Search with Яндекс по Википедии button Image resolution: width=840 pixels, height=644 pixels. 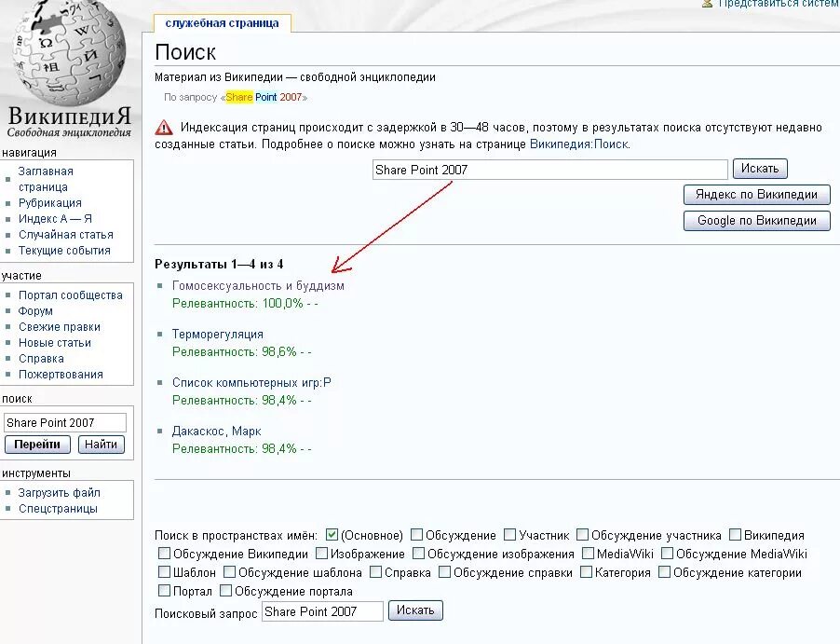(x=756, y=195)
